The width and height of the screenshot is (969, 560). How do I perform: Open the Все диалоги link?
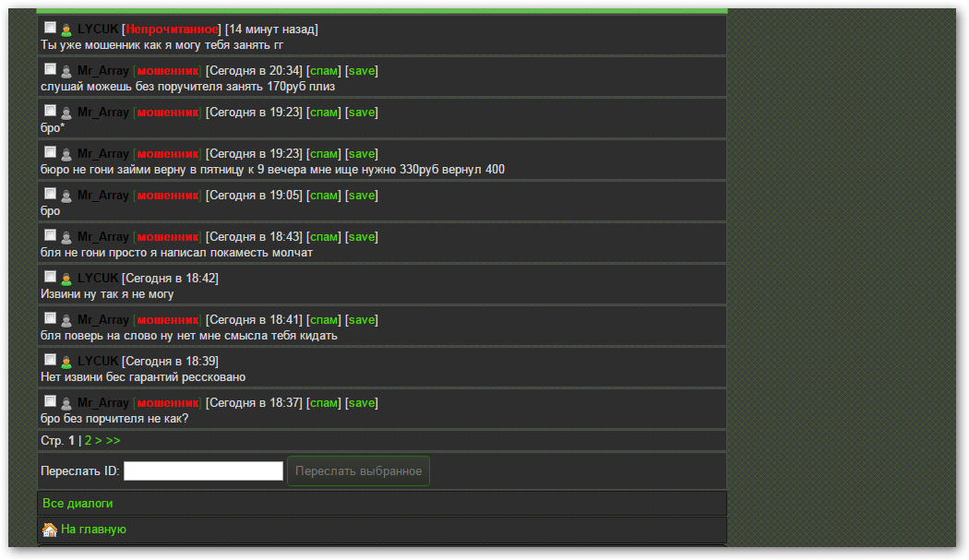point(78,504)
